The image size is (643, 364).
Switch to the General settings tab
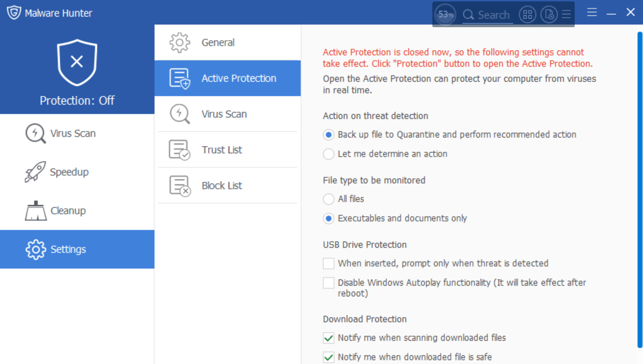218,42
